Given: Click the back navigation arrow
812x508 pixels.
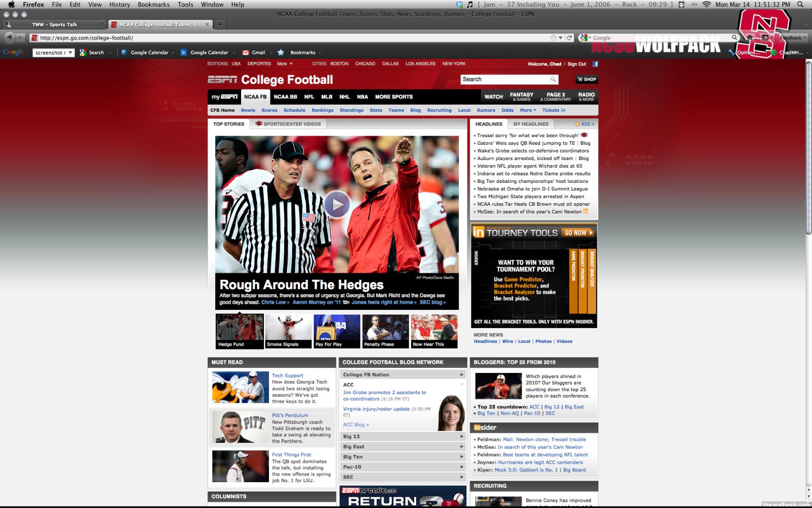Looking at the screenshot, I should [x=9, y=37].
